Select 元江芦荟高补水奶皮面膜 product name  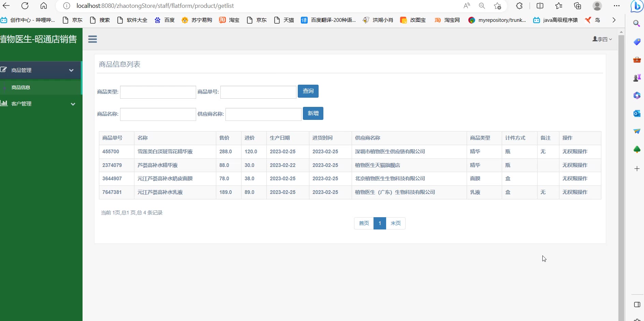pos(165,179)
